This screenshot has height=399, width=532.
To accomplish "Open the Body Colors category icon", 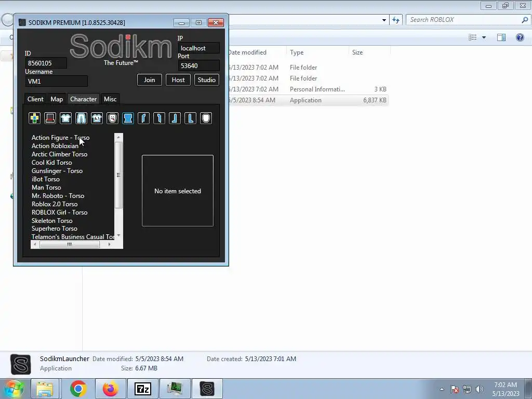I will (34, 118).
